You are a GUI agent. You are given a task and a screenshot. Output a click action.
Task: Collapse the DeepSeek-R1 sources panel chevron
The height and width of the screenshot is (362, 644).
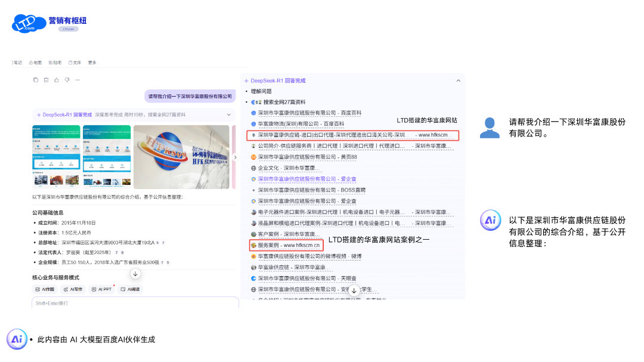point(459,81)
